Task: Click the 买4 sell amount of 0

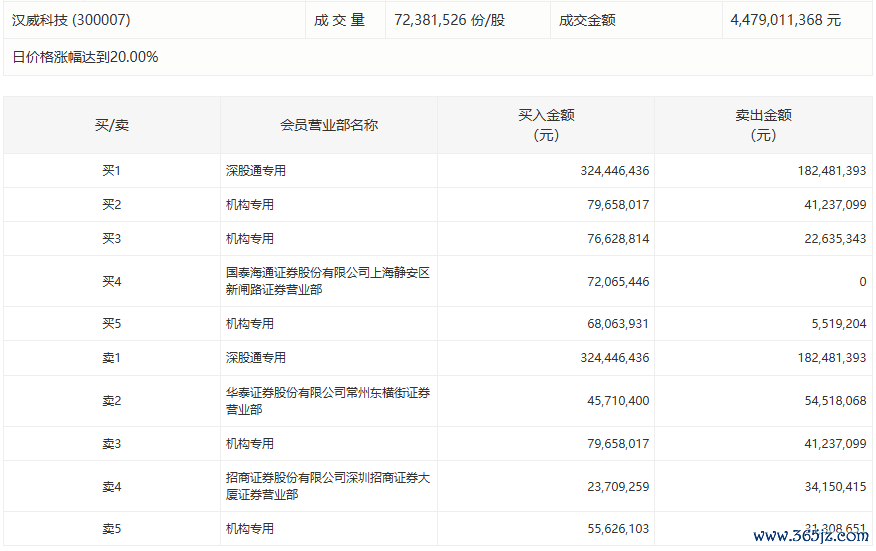Action: [x=862, y=282]
